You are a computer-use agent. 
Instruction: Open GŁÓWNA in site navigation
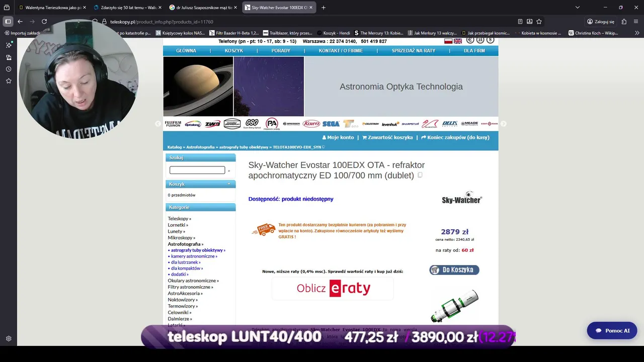[x=186, y=51]
